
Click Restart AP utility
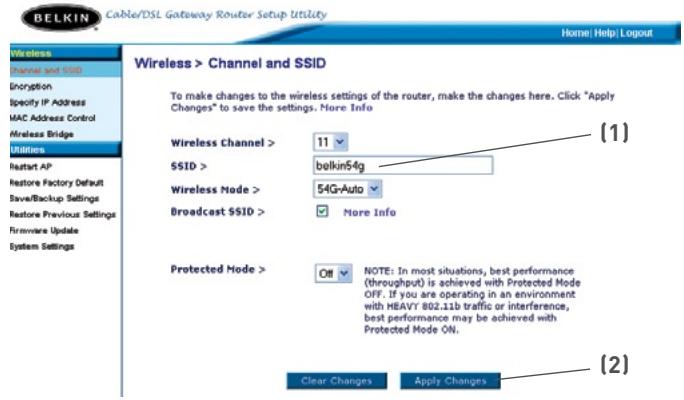(31, 167)
